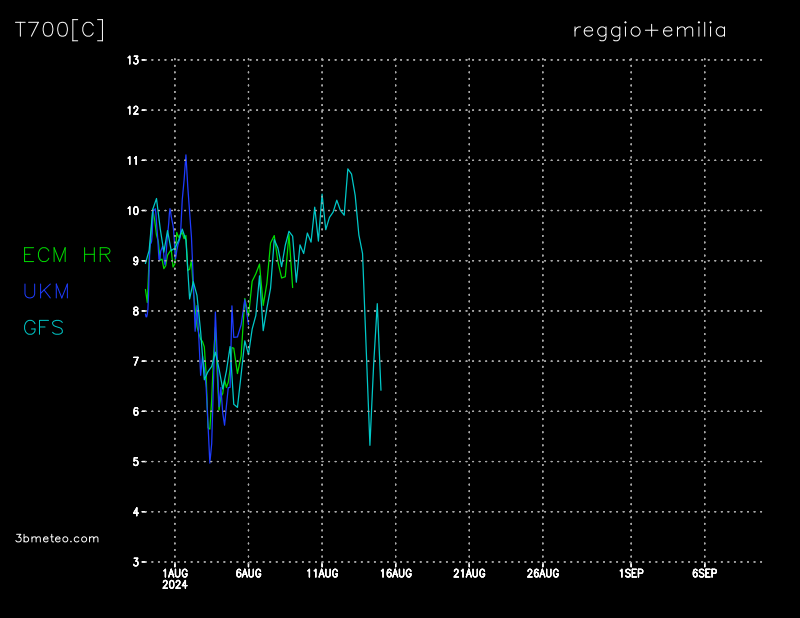Viewport: 800px width, 618px height.
Task: Select the reggio+emilia location label
Action: [x=649, y=30]
